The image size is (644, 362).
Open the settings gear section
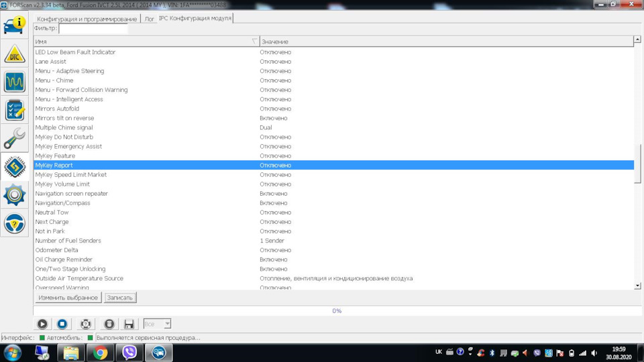click(14, 195)
